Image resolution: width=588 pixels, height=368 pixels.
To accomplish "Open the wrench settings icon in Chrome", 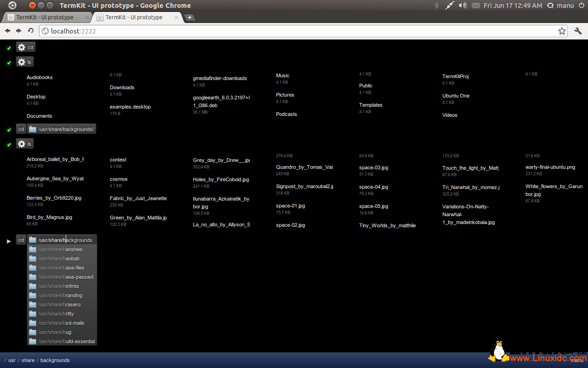I will [x=578, y=31].
